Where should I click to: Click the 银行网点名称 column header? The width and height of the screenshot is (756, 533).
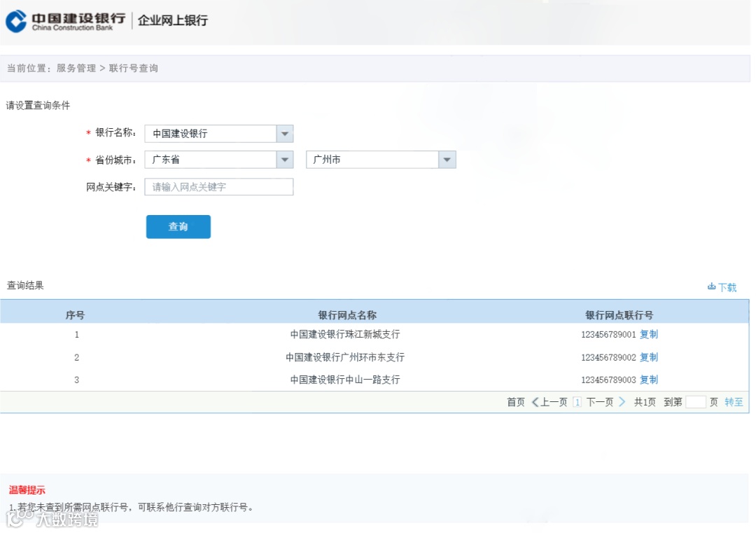(x=347, y=315)
